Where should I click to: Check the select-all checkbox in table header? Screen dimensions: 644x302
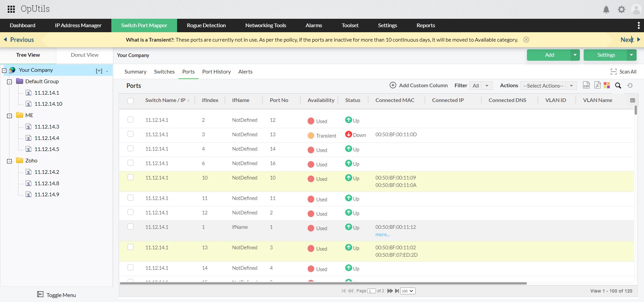pyautogui.click(x=130, y=101)
